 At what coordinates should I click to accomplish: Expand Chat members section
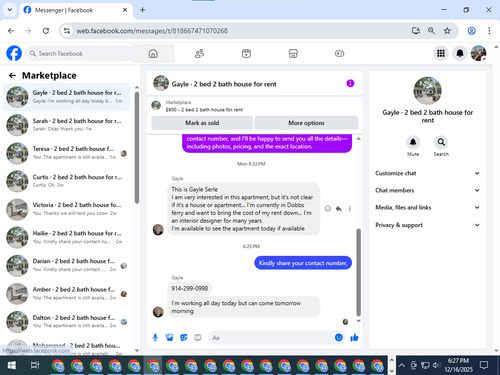[x=427, y=190]
